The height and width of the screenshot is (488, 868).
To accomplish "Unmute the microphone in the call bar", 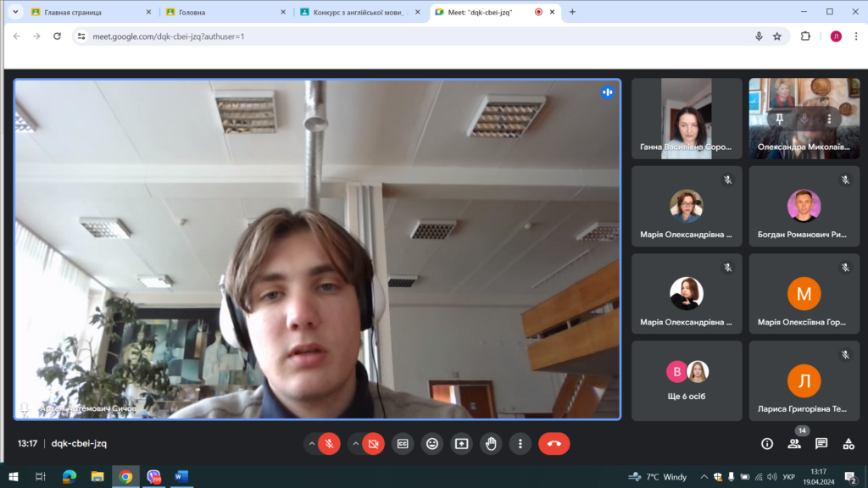I will click(x=330, y=443).
